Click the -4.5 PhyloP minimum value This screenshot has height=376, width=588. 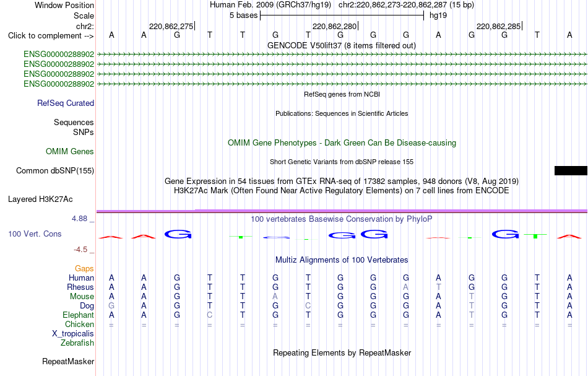coord(80,250)
